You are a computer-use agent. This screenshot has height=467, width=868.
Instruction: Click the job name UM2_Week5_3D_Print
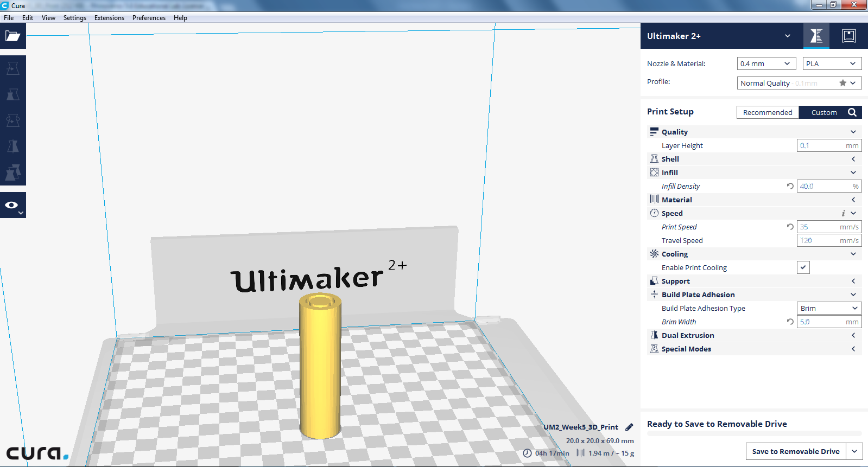tap(581, 427)
